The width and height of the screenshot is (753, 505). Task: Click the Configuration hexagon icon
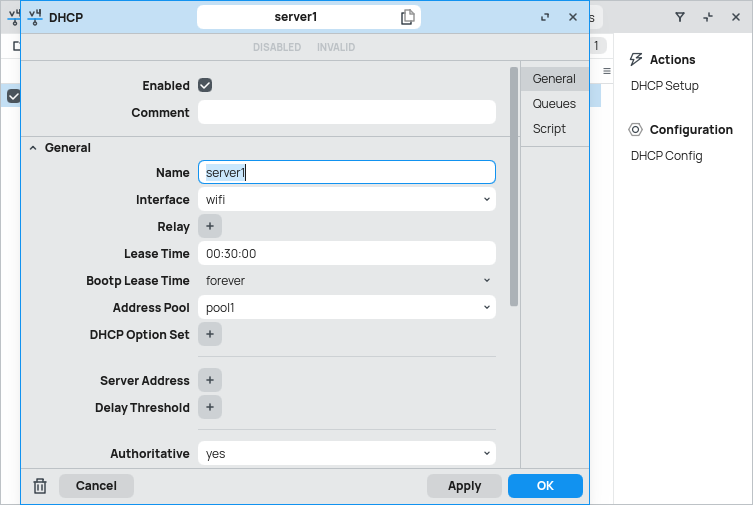[x=635, y=130]
